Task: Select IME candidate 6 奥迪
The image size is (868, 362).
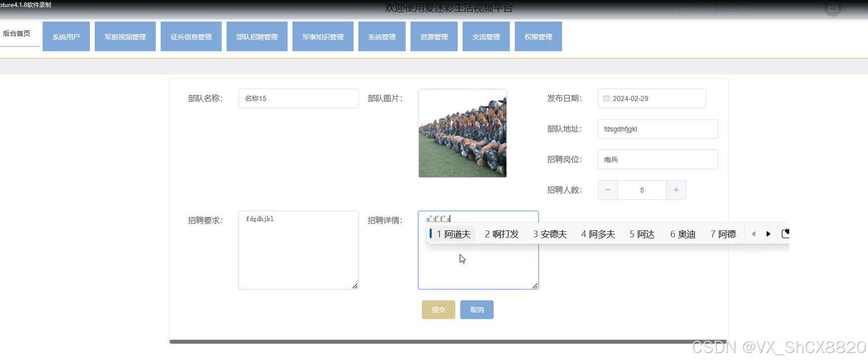Action: (682, 234)
